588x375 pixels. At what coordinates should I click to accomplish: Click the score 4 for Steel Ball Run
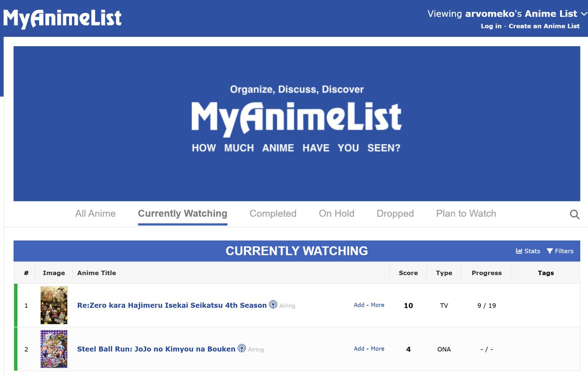tap(408, 349)
